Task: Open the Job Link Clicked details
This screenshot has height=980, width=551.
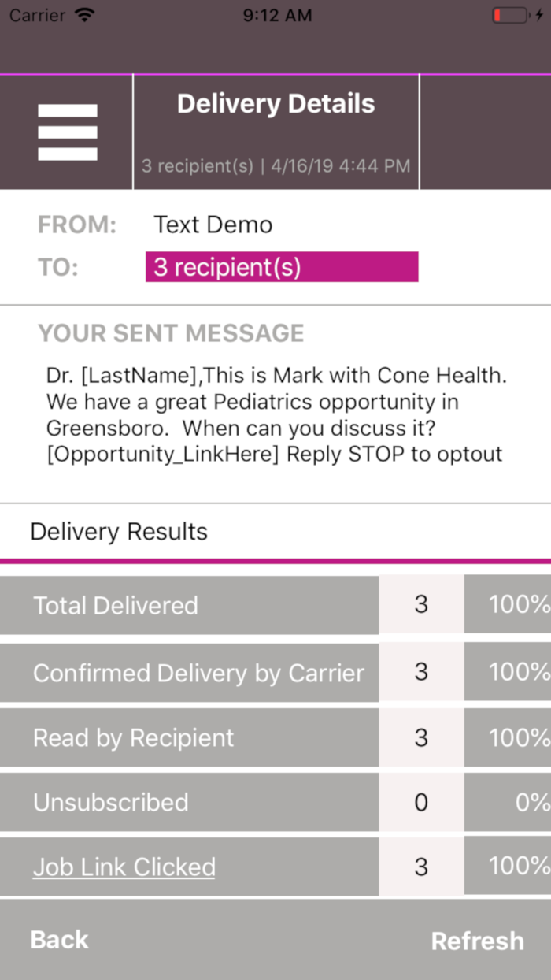Action: pos(124,866)
